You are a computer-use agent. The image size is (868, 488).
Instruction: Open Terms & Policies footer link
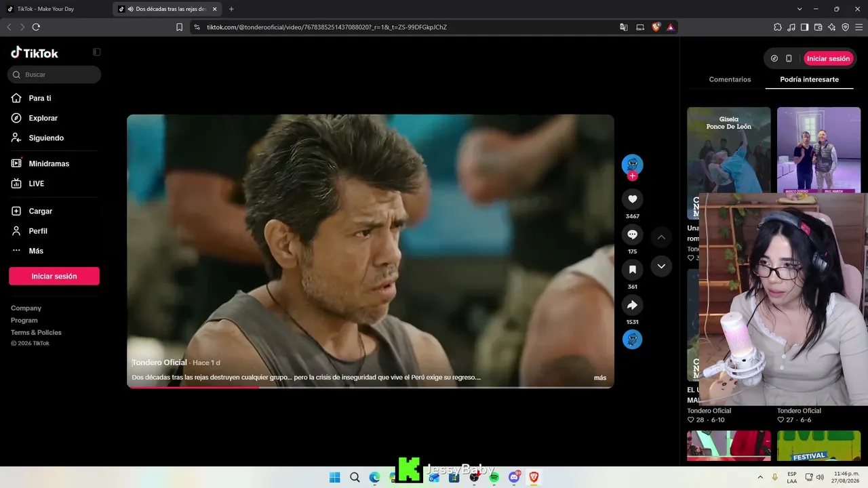tap(36, 333)
